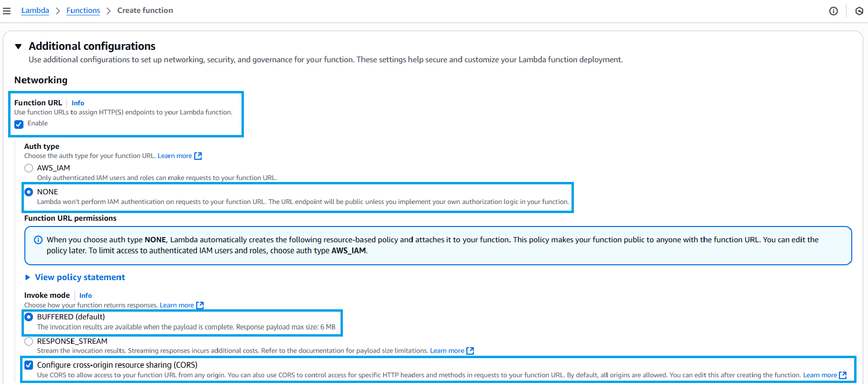
Task: Click the clock-shaped icon at top right
Action: (x=859, y=11)
